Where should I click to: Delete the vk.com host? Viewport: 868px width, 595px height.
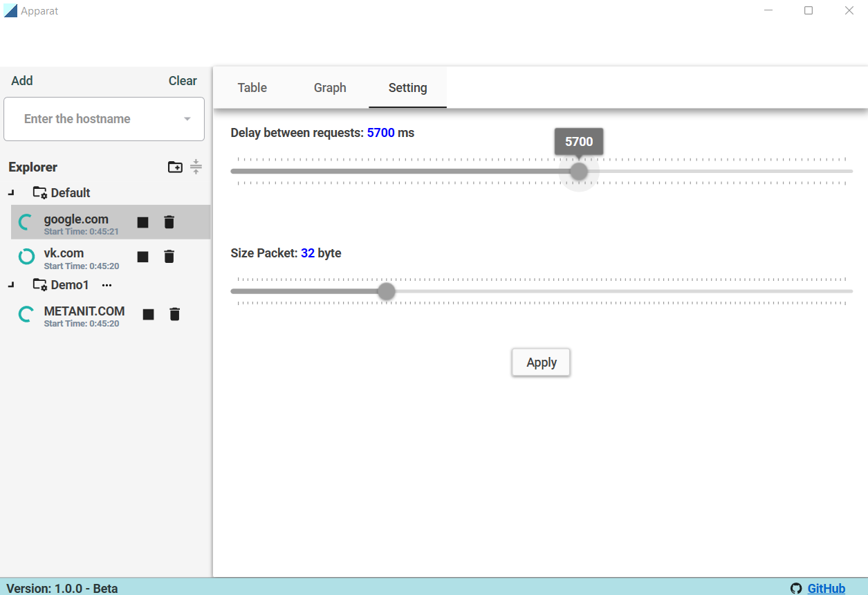(169, 256)
